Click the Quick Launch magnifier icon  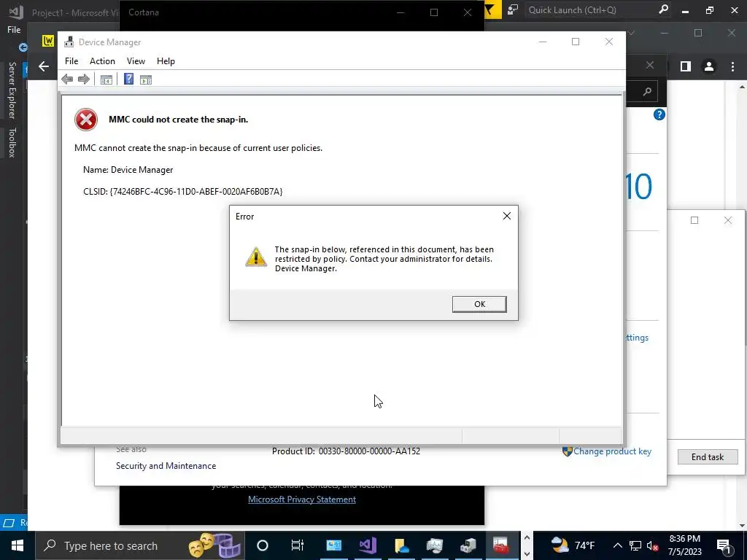click(x=663, y=9)
